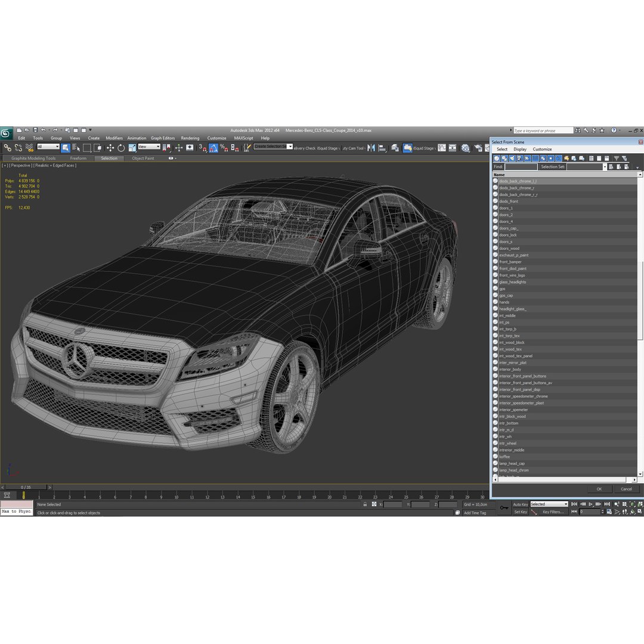
Task: Click the 3ds Max application button
Action: 6,132
